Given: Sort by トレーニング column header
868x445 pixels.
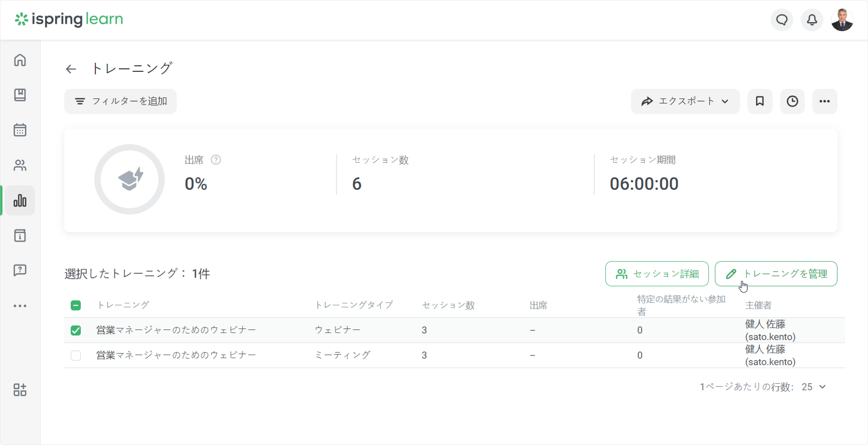Looking at the screenshot, I should (x=123, y=305).
